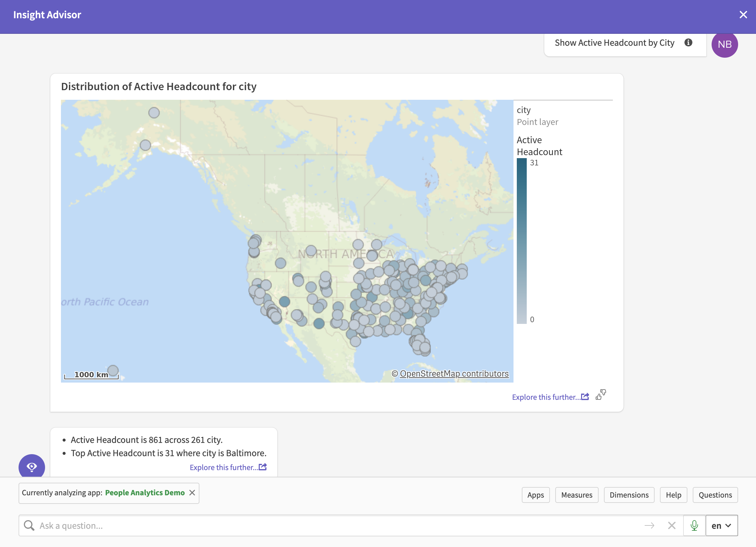Click the Active Headcount color gradient legend
This screenshot has width=756, height=547.
click(x=522, y=240)
